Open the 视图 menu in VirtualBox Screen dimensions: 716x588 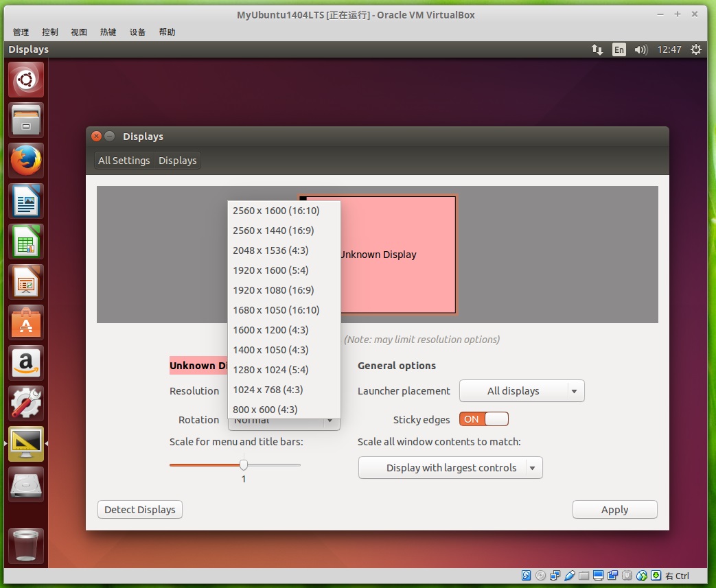79,32
